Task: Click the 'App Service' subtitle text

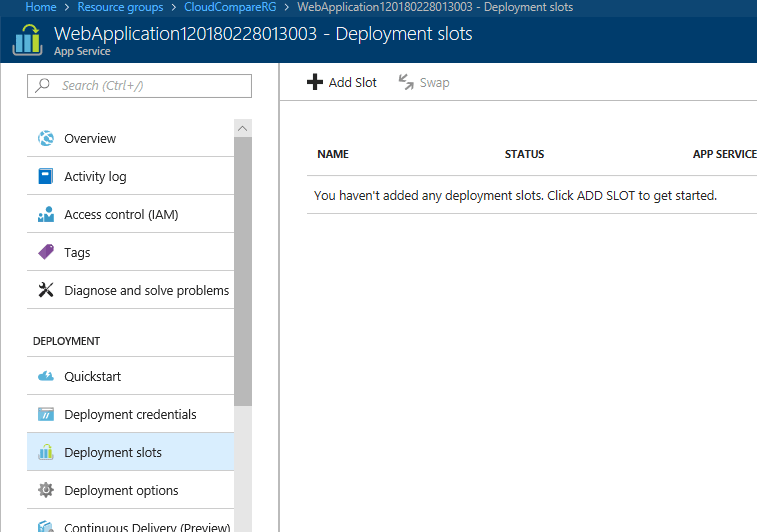Action: [82, 51]
